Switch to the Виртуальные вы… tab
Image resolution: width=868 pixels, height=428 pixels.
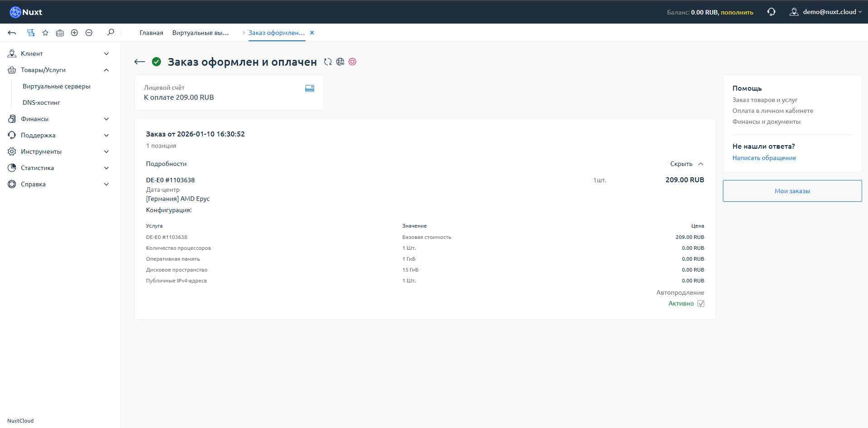click(200, 33)
